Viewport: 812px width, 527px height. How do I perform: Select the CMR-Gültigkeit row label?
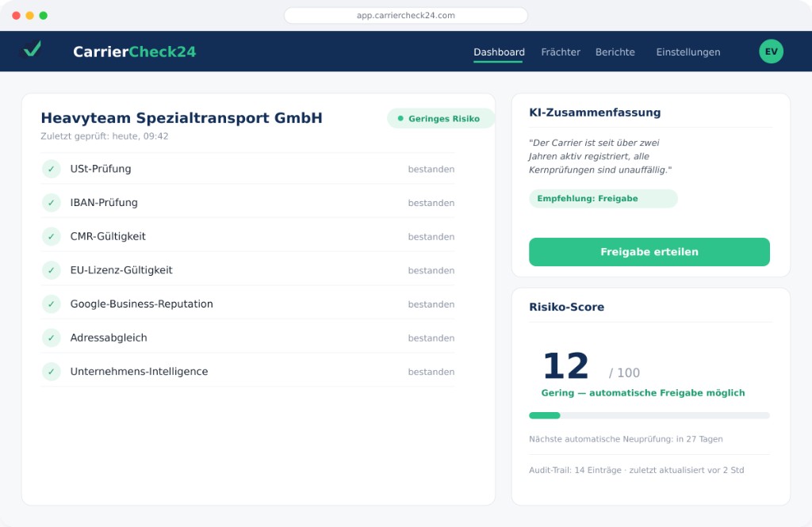[x=108, y=236]
